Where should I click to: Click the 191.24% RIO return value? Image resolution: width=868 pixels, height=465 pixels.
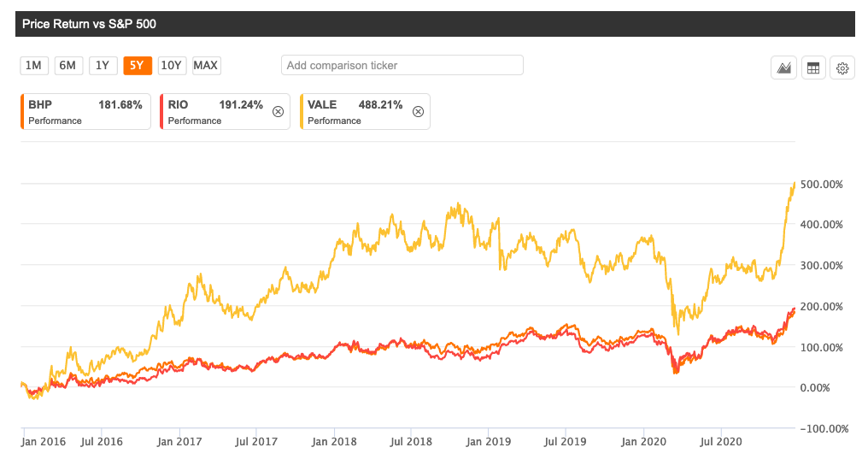[x=241, y=104]
